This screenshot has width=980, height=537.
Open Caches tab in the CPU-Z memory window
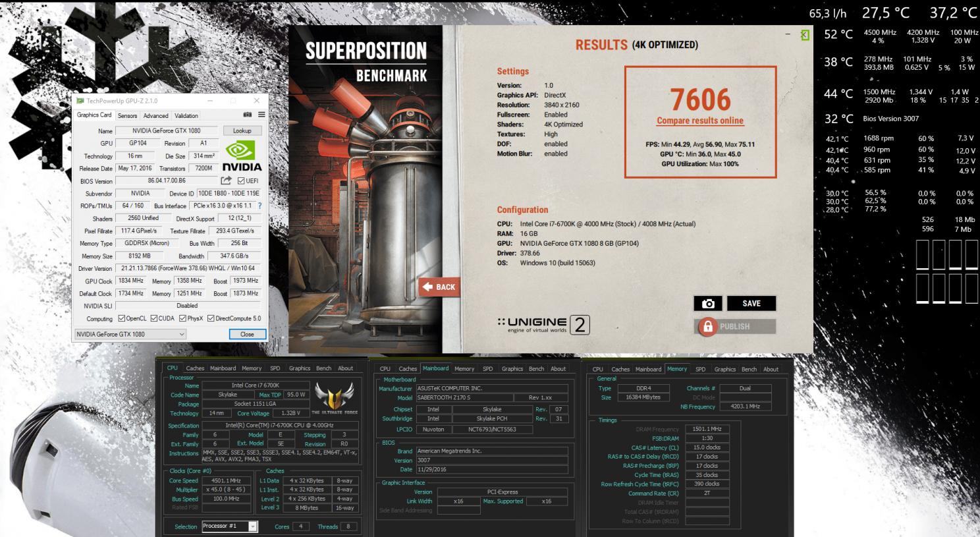620,370
